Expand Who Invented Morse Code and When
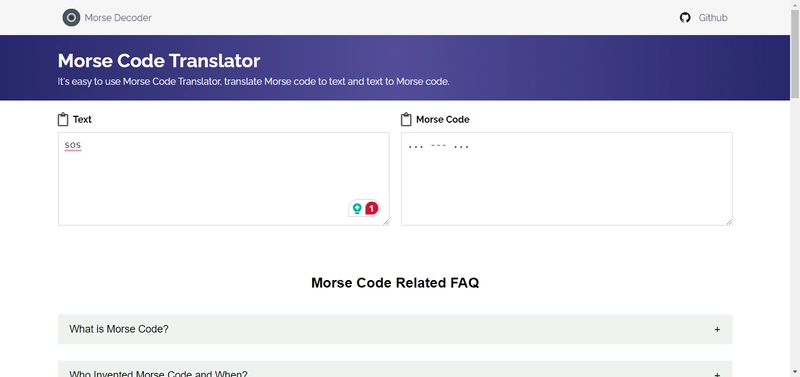800x377 pixels. pyautogui.click(x=395, y=369)
